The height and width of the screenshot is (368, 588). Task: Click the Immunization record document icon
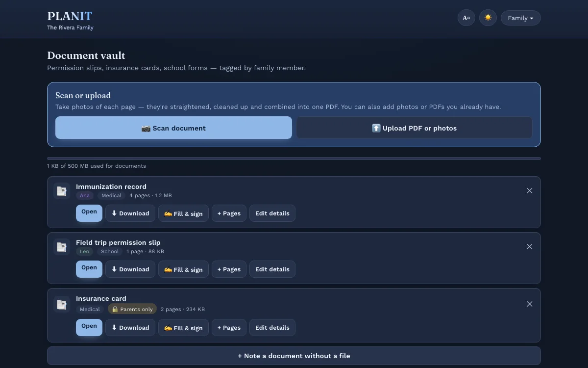(61, 191)
